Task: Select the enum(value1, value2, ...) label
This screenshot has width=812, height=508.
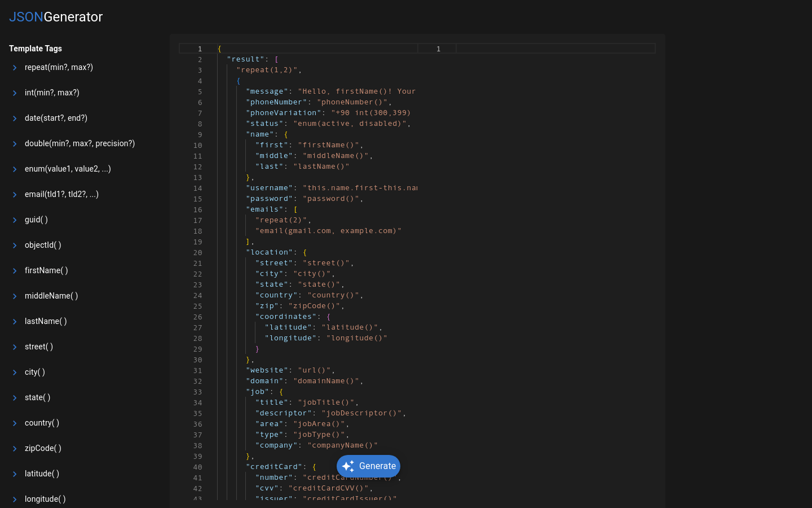Action: [68, 169]
